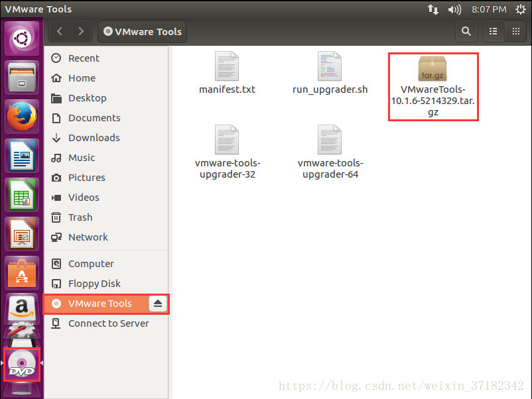Image resolution: width=532 pixels, height=399 pixels.
Task: Open Connect to Server
Action: coord(108,323)
